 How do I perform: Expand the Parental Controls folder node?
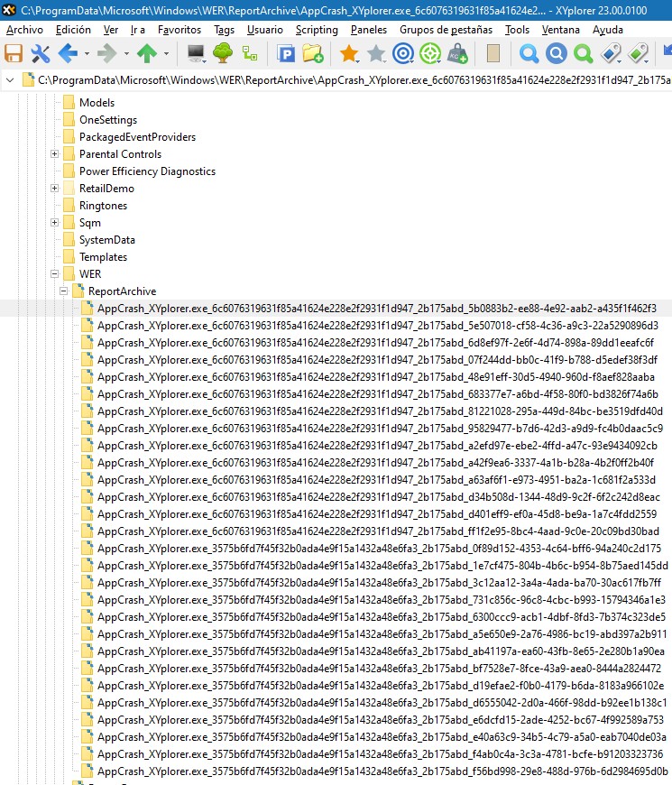point(54,154)
